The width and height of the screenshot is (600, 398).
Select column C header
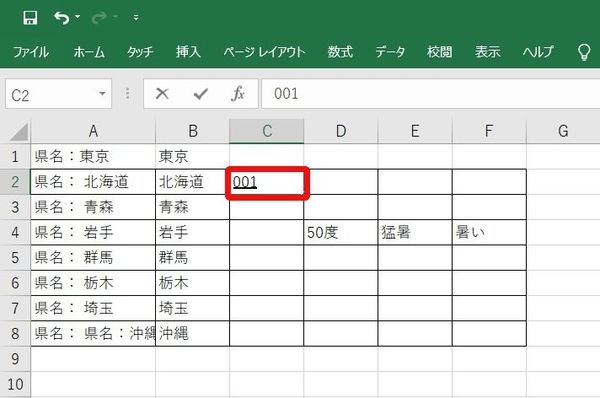click(267, 131)
